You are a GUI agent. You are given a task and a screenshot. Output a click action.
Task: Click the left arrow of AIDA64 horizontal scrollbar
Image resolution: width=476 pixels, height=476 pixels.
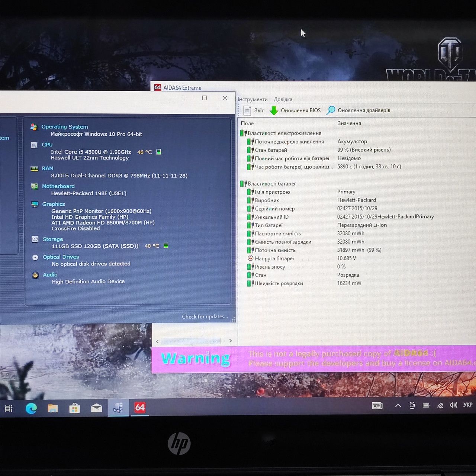(x=157, y=341)
